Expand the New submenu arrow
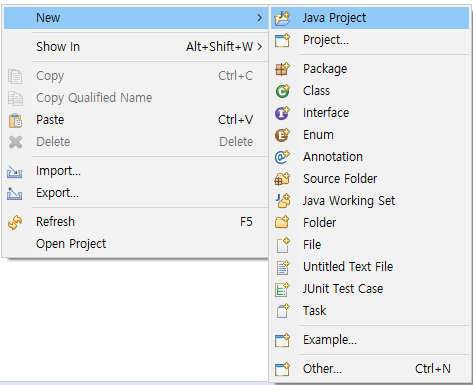Screen dimensions: 473x385 (260, 18)
